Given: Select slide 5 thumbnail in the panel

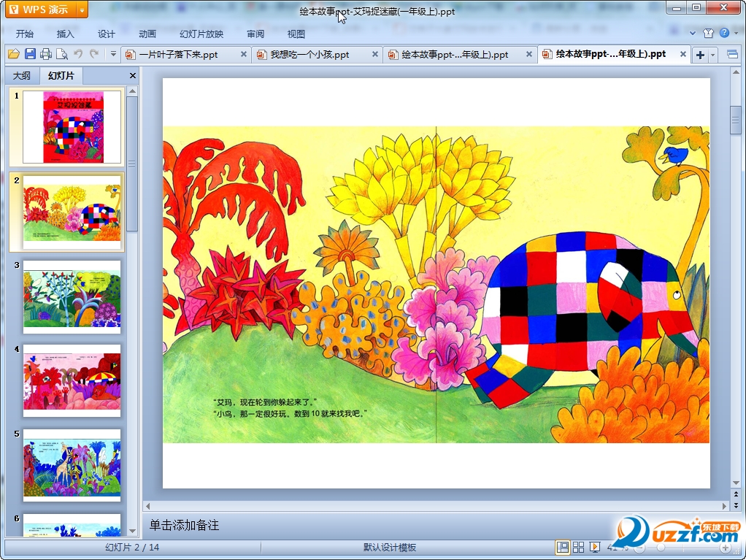Looking at the screenshot, I should pyautogui.click(x=72, y=465).
